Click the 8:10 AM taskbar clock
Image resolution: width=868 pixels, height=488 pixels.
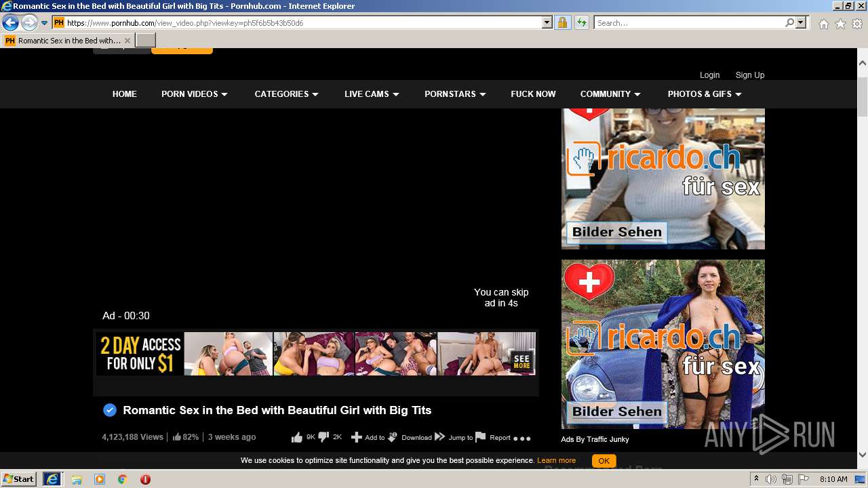[833, 479]
